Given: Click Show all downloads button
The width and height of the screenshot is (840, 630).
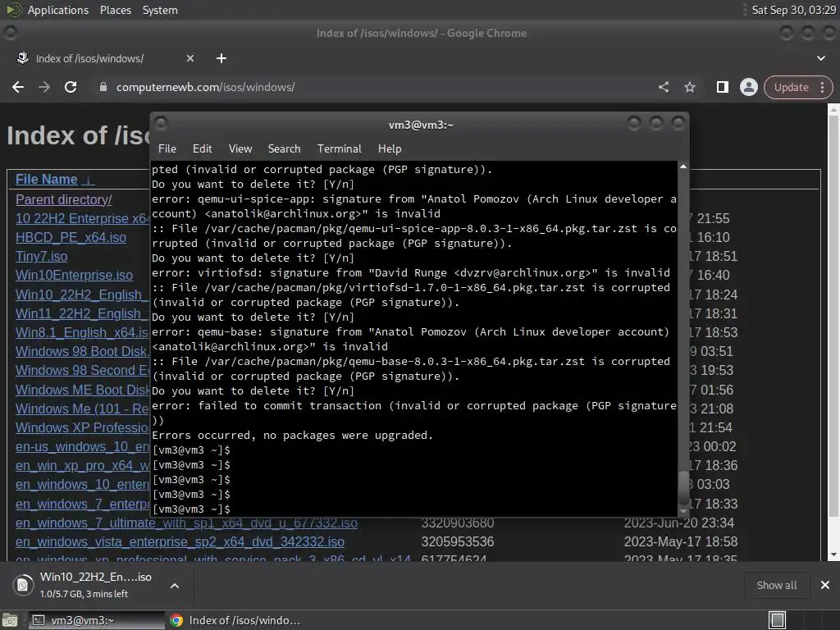Looking at the screenshot, I should coord(776,585).
